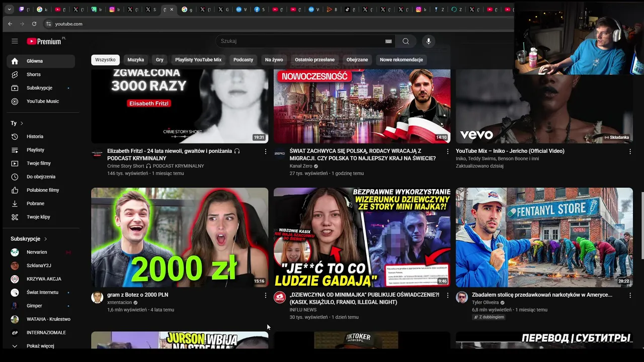Open Nervarien subscription channel
The height and width of the screenshot is (362, 644).
point(41,252)
